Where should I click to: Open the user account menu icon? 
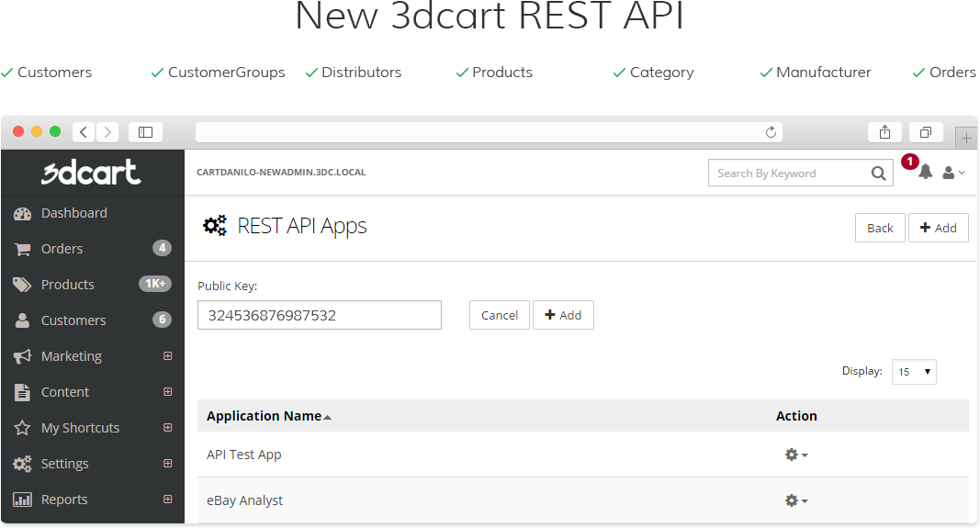[953, 173]
